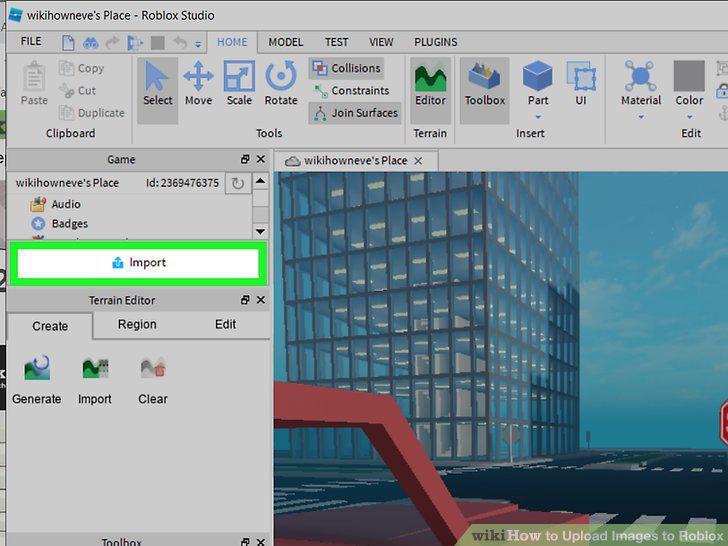728x546 pixels.
Task: Open the UI insert tool
Action: tap(581, 84)
